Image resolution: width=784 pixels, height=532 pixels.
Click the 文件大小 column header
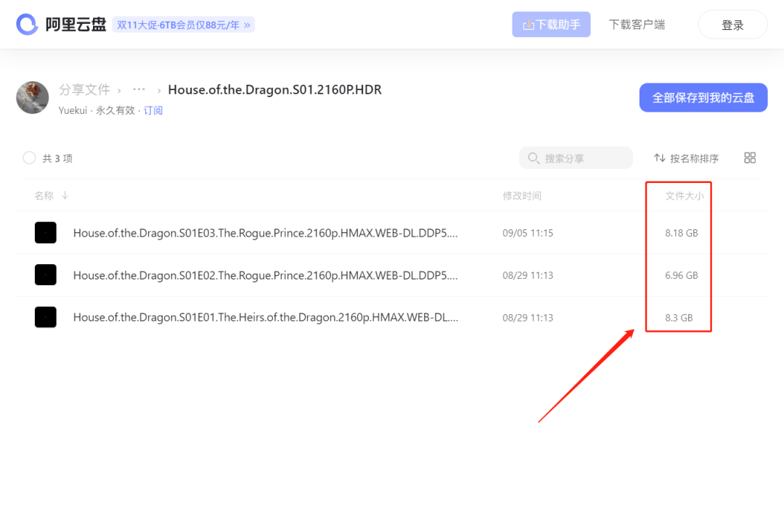[685, 195]
